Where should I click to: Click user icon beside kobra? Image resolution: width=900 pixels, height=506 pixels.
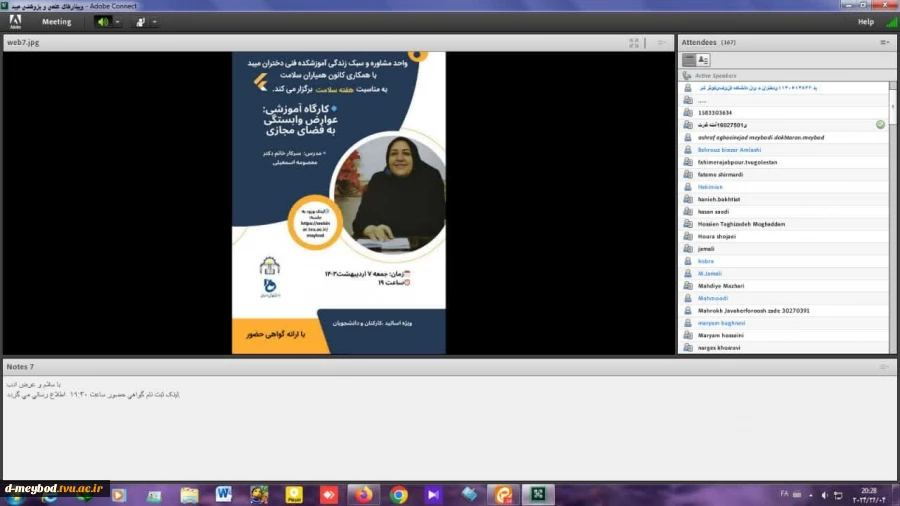click(x=688, y=261)
